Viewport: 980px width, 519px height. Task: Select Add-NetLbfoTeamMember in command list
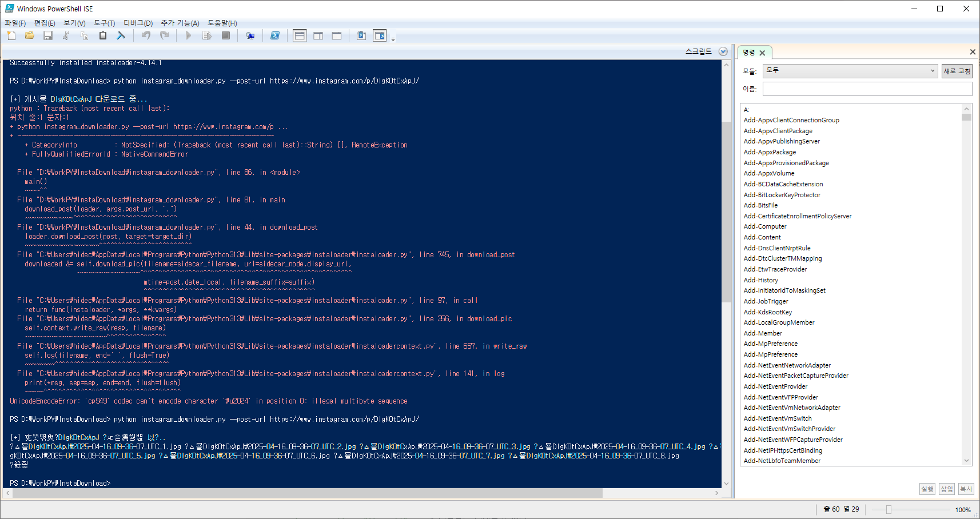coord(782,461)
